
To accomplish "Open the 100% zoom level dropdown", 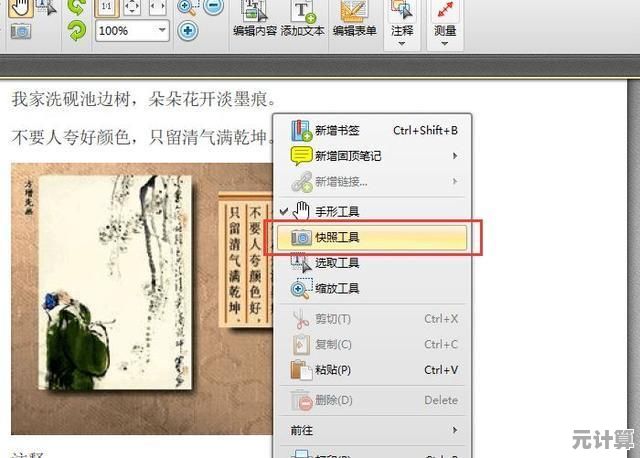I will tap(161, 31).
